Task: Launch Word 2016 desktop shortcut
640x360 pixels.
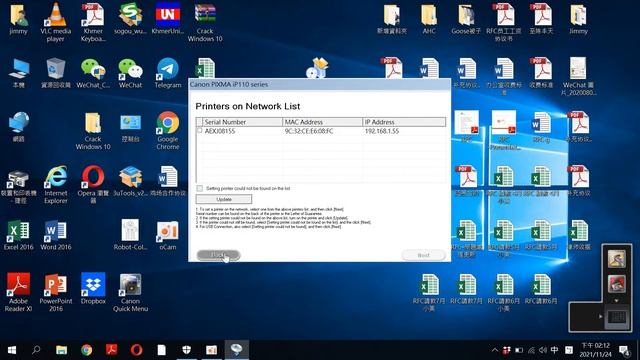Action: point(56,235)
